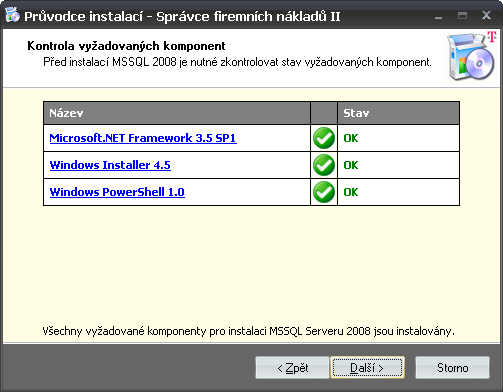Viewport: 503px width, 392px height.
Task: Select OK status in Windows Installer row
Action: [351, 165]
